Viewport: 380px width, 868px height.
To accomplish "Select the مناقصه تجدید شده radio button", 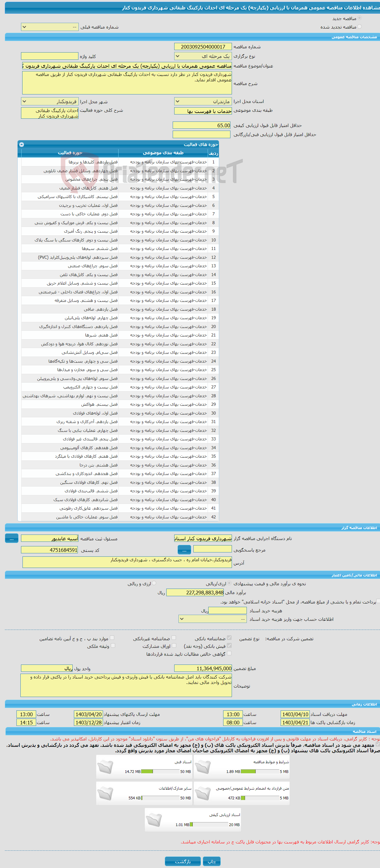I will [359, 27].
